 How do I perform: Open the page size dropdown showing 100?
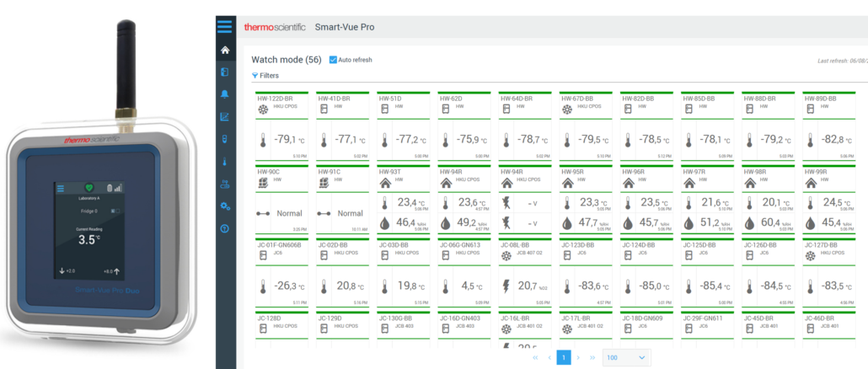pyautogui.click(x=626, y=357)
